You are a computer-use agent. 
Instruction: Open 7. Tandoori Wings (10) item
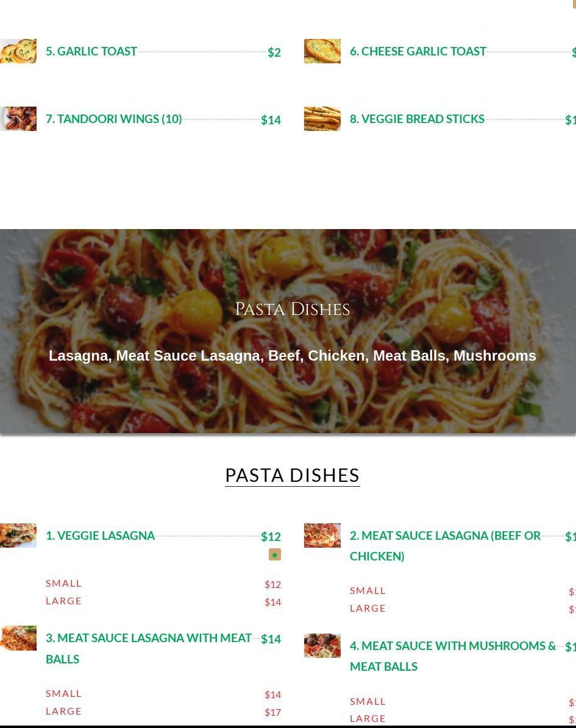point(114,119)
